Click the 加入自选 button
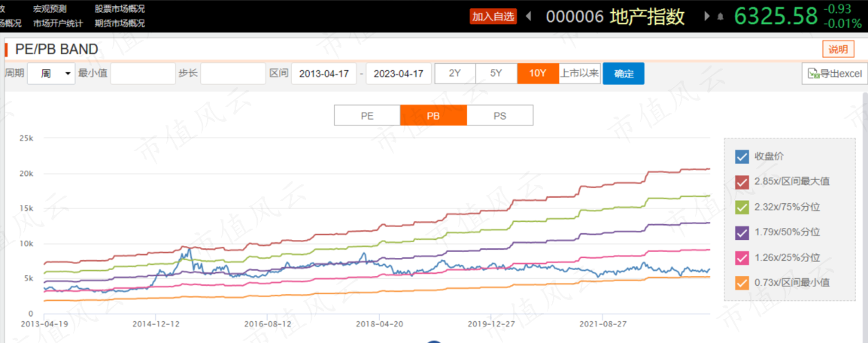 coord(493,17)
